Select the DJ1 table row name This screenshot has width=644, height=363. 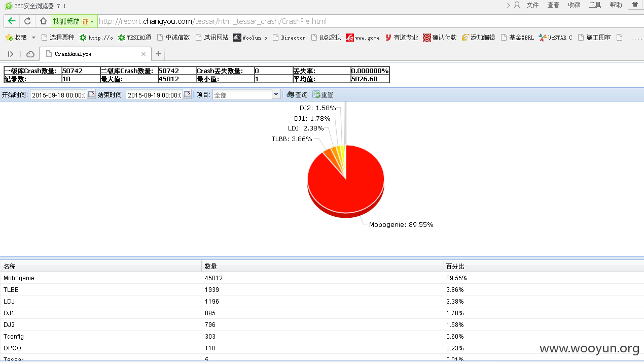[9, 313]
